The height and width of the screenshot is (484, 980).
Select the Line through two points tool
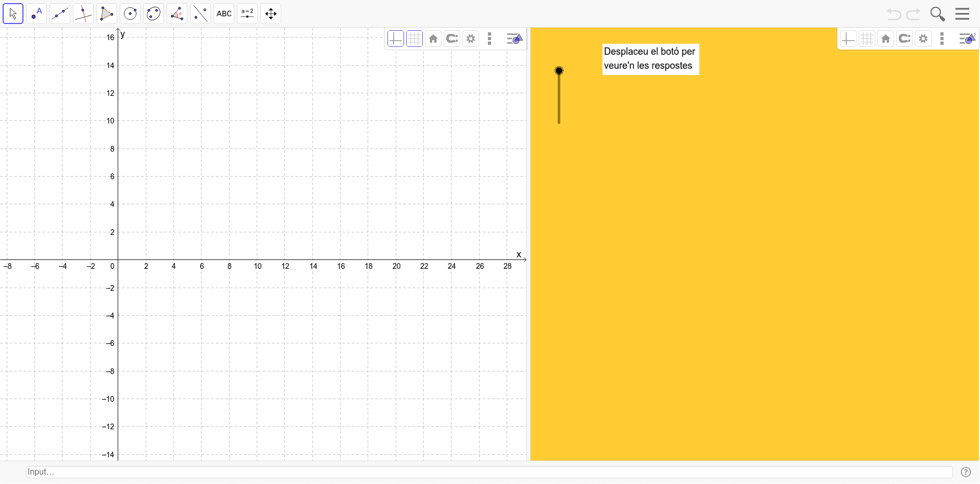click(x=60, y=14)
